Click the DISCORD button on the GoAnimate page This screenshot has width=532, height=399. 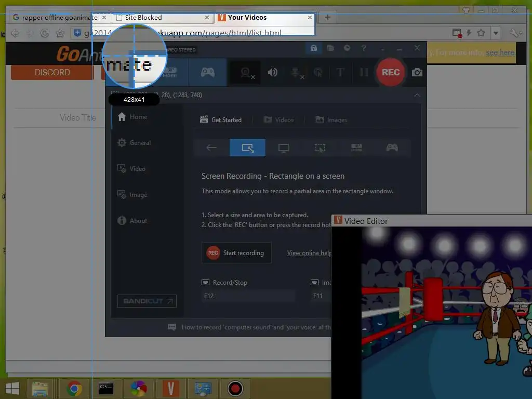click(52, 72)
